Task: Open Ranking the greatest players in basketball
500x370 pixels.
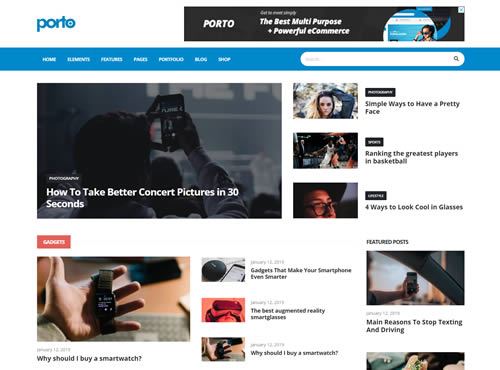Action: (x=412, y=157)
